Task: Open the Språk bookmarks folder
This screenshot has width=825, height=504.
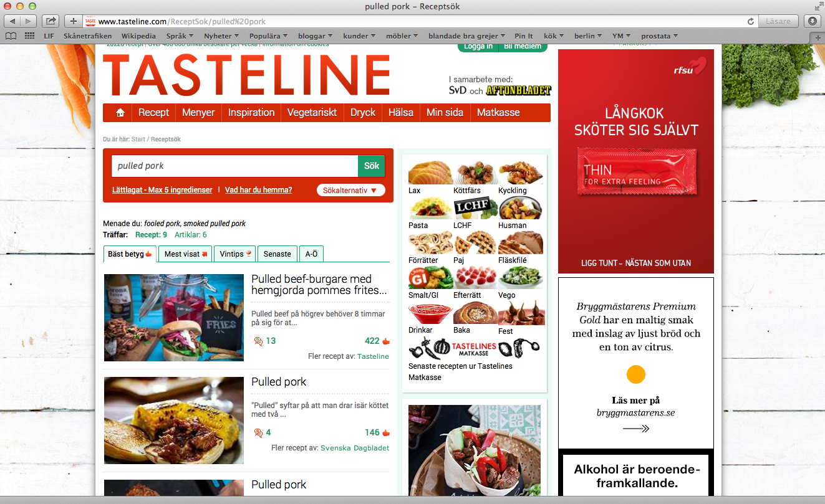Action: point(180,36)
